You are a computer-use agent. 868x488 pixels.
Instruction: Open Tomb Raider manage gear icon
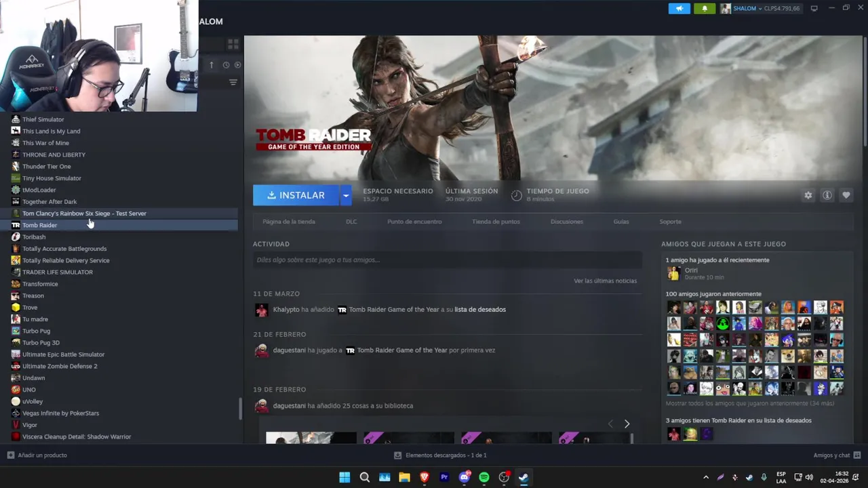tap(808, 195)
